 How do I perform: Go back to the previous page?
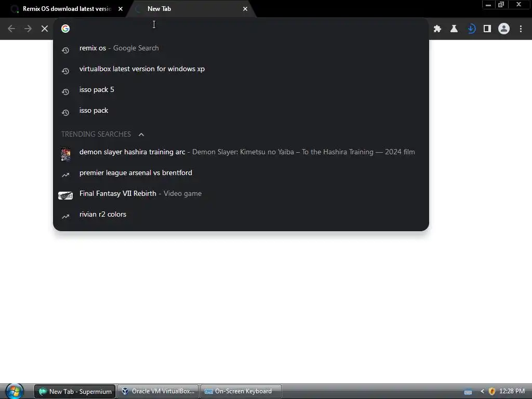[x=11, y=29]
